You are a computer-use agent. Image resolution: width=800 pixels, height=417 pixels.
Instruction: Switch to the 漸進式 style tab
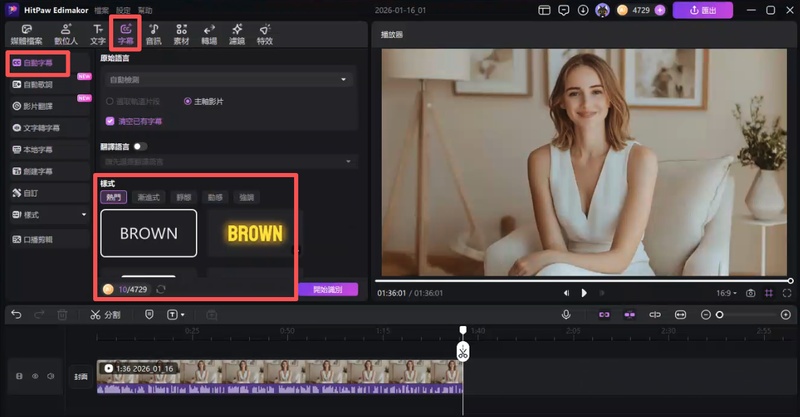[x=148, y=198]
